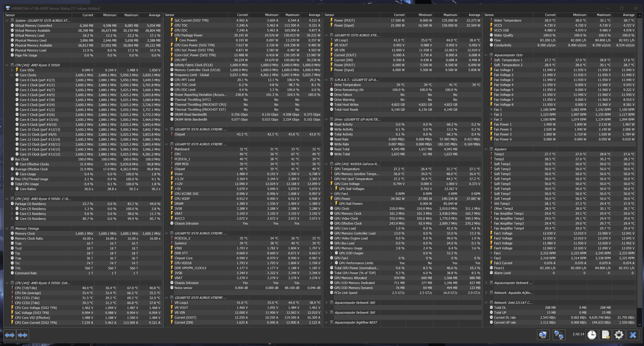Click the Drive Temperature thermometer icon
The height and width of the screenshot is (346, 644).
coord(331,85)
